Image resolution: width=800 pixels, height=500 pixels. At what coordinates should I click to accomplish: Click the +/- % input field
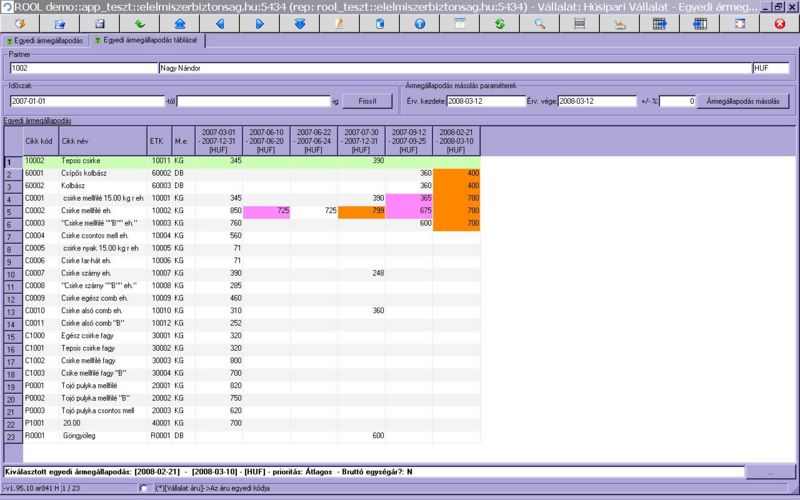677,101
